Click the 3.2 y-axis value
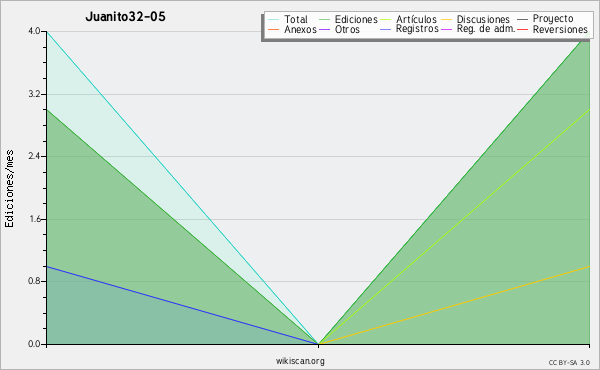Viewport: 600px width, 370px height. click(34, 94)
